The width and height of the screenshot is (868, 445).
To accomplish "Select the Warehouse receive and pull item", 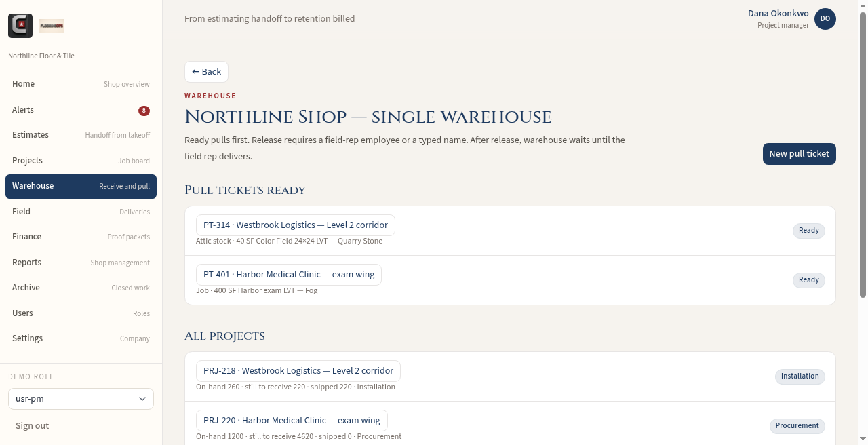I will click(81, 187).
